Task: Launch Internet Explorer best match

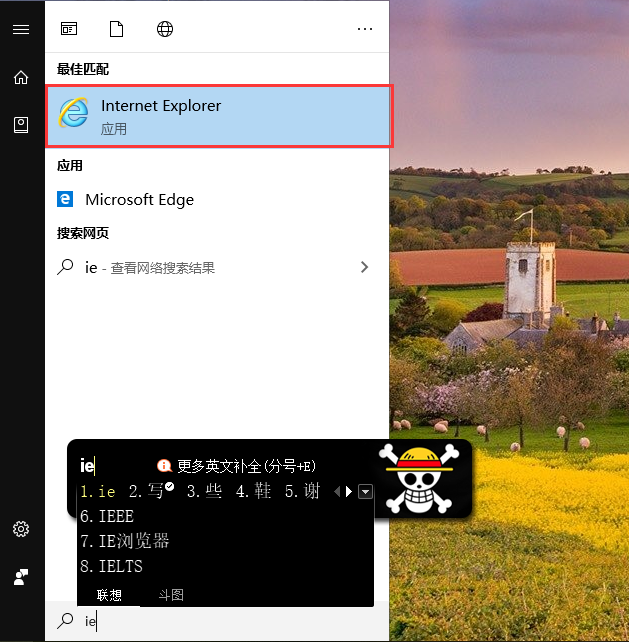Action: 219,116
